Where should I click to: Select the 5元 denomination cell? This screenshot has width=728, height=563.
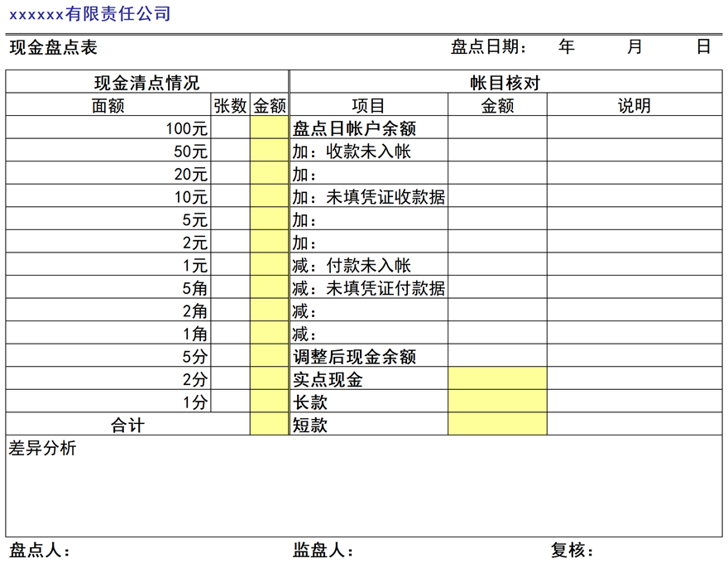[108, 219]
